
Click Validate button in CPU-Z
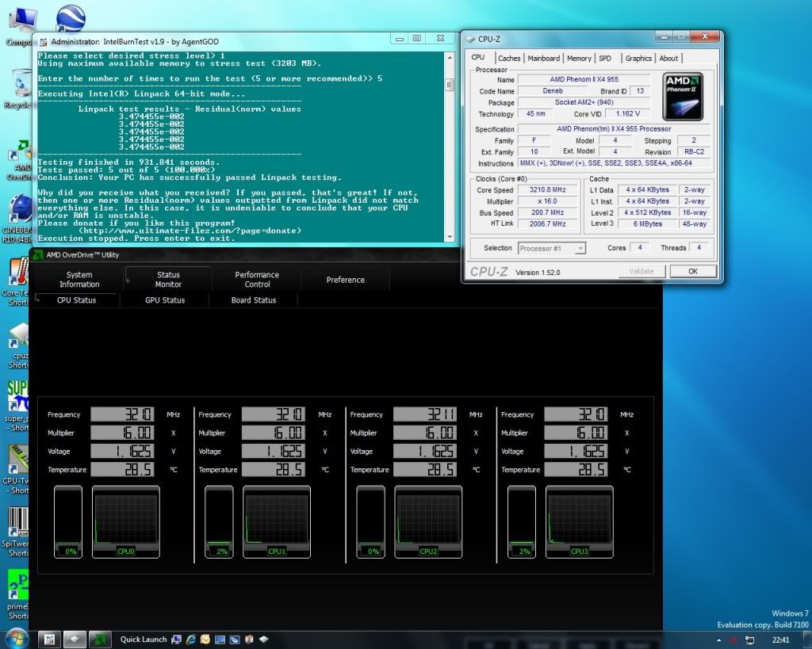[x=641, y=271]
